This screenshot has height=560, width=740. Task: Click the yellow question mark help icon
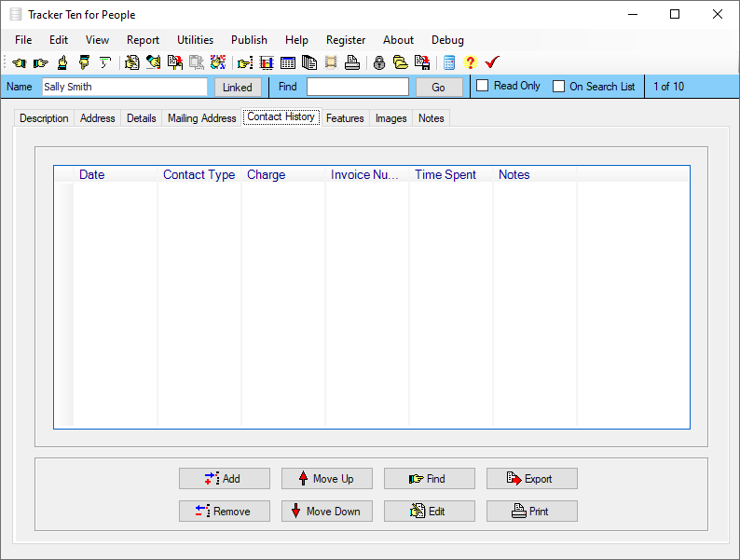pos(471,62)
